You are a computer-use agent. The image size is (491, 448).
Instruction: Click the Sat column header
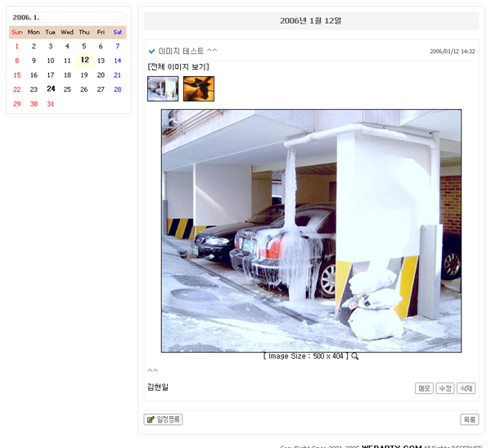tap(117, 32)
